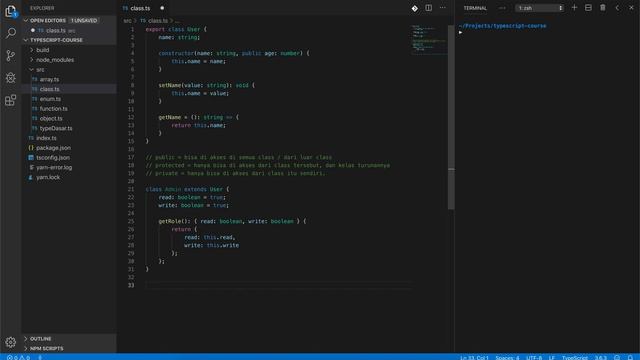The height and width of the screenshot is (360, 640).
Task: Open the Run and Debug view
Action: coord(11,78)
